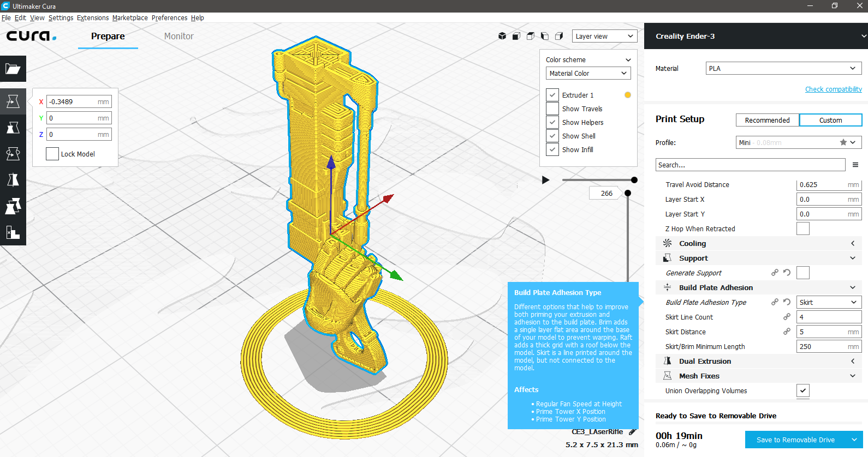Expand the Dual Extrusion category
This screenshot has width=868, height=457.
point(759,361)
